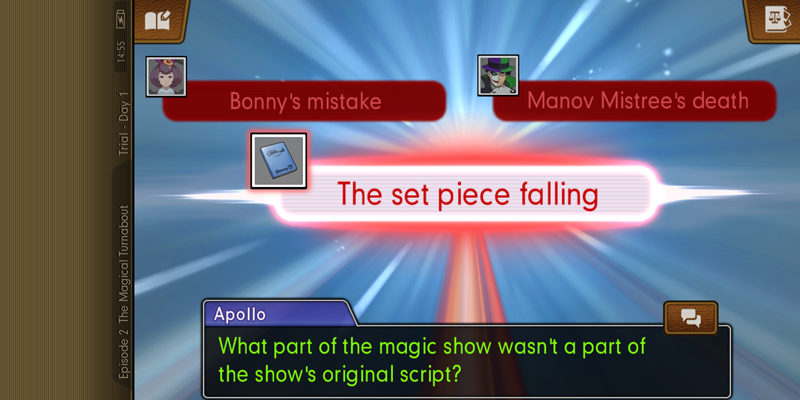Screen dimensions: 800x400
Task: Tap Bonny's portrait icon
Action: coord(166,77)
